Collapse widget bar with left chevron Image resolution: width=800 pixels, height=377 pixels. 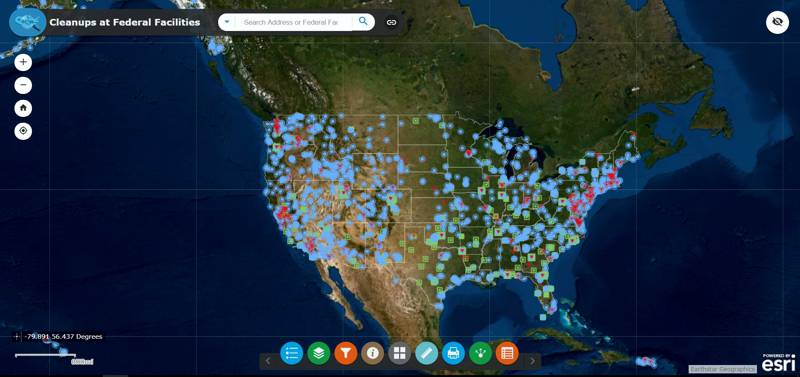[267, 361]
